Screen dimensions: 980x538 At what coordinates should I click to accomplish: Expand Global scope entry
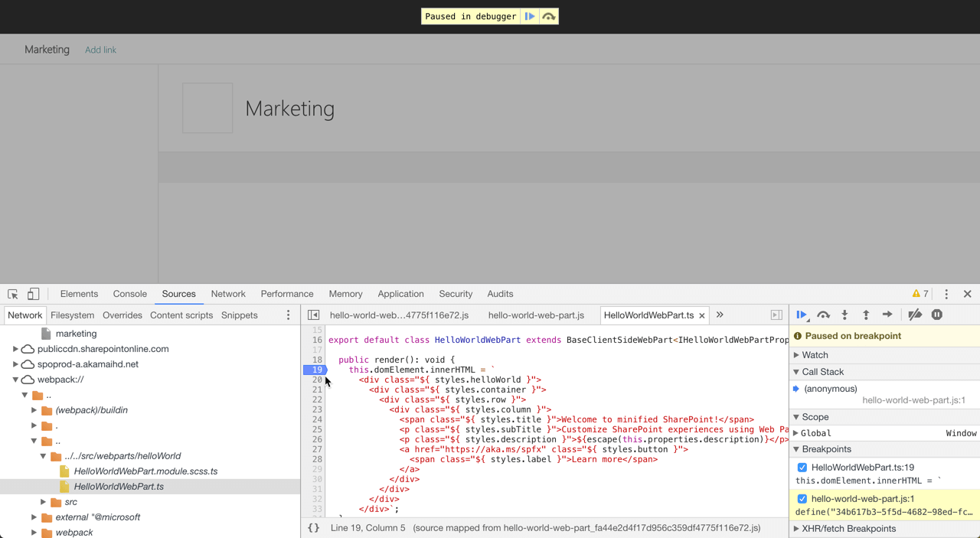(x=796, y=433)
